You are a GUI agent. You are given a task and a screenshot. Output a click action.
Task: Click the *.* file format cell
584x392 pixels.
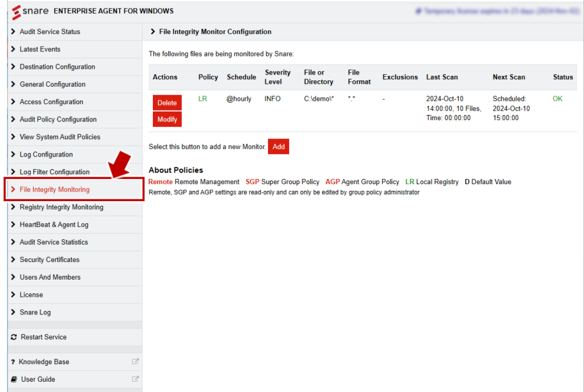pos(351,99)
